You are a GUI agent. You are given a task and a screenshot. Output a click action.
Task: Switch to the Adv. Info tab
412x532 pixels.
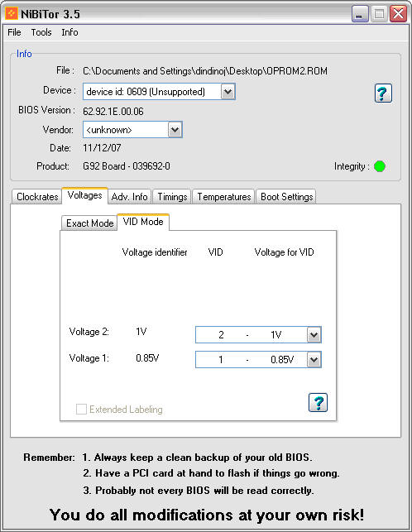tap(129, 197)
